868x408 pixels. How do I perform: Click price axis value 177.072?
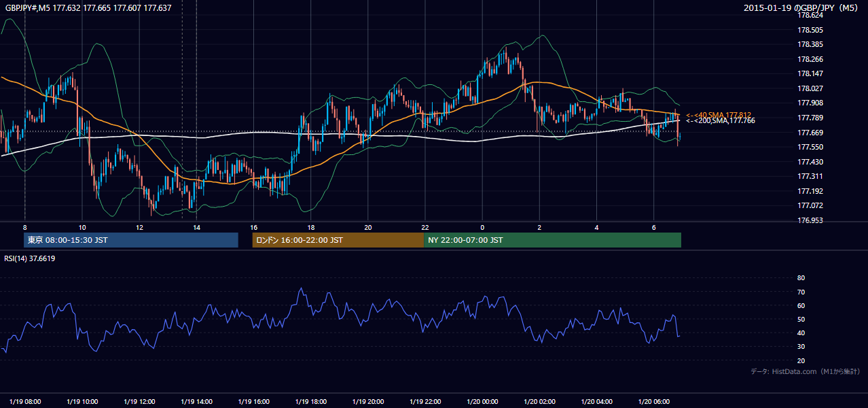tap(810, 205)
